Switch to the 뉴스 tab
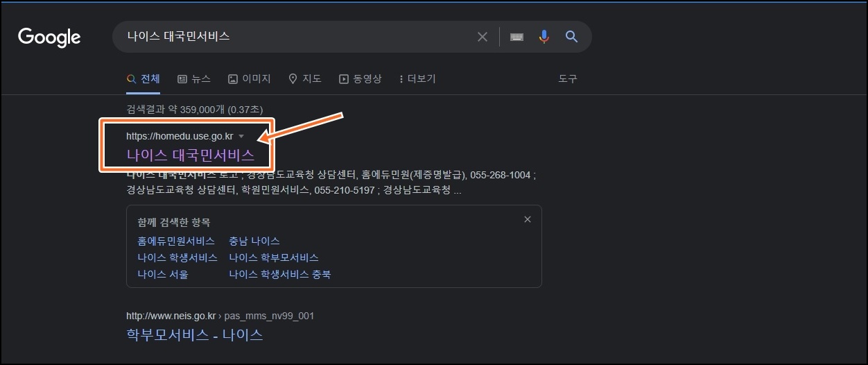Image resolution: width=868 pixels, height=365 pixels. (194, 79)
